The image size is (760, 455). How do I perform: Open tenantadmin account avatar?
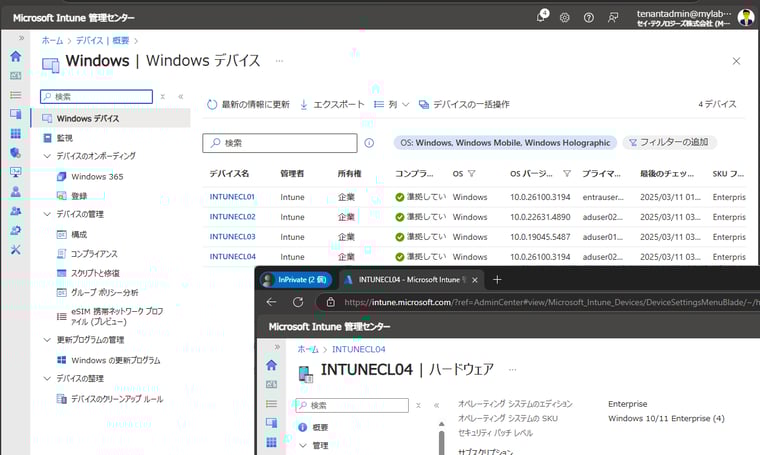click(745, 17)
